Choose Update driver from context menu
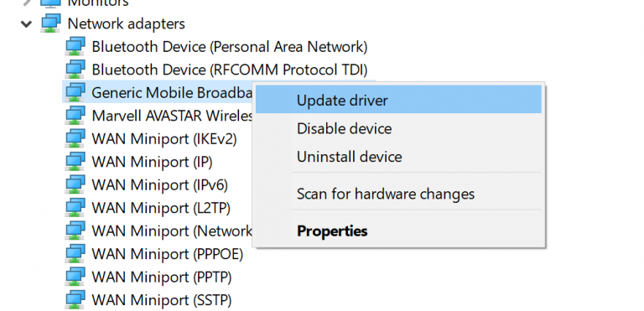Screen dimensions: 644x311 pos(398,101)
